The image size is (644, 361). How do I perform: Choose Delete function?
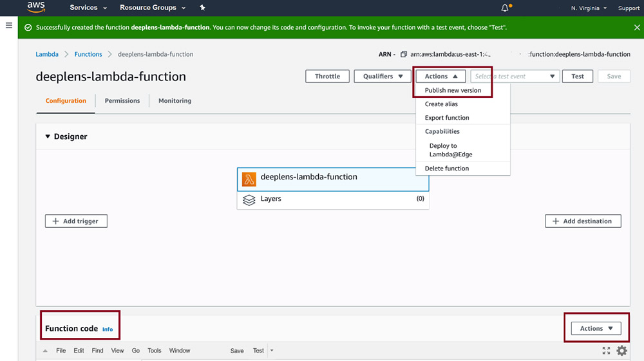click(446, 169)
